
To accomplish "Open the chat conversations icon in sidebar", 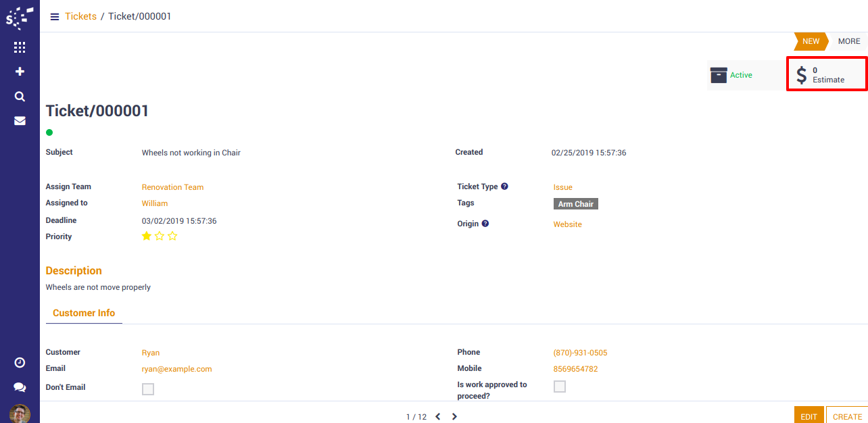I will coord(20,387).
